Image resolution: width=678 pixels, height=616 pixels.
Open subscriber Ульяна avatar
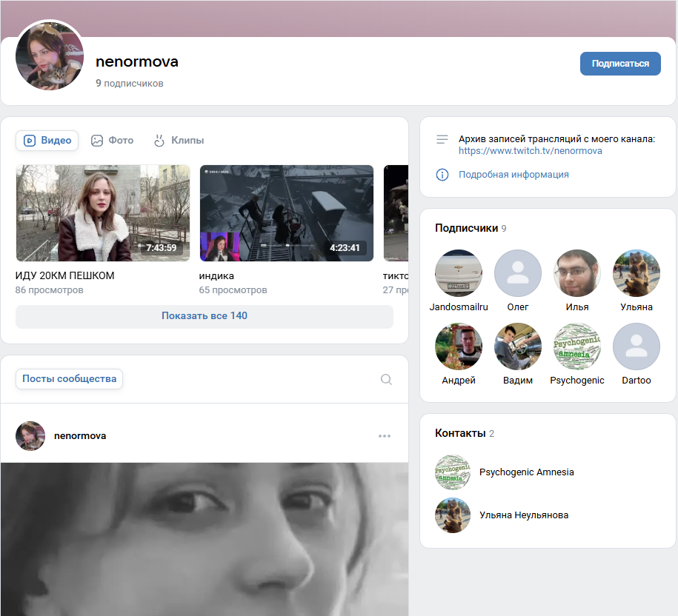pyautogui.click(x=636, y=273)
